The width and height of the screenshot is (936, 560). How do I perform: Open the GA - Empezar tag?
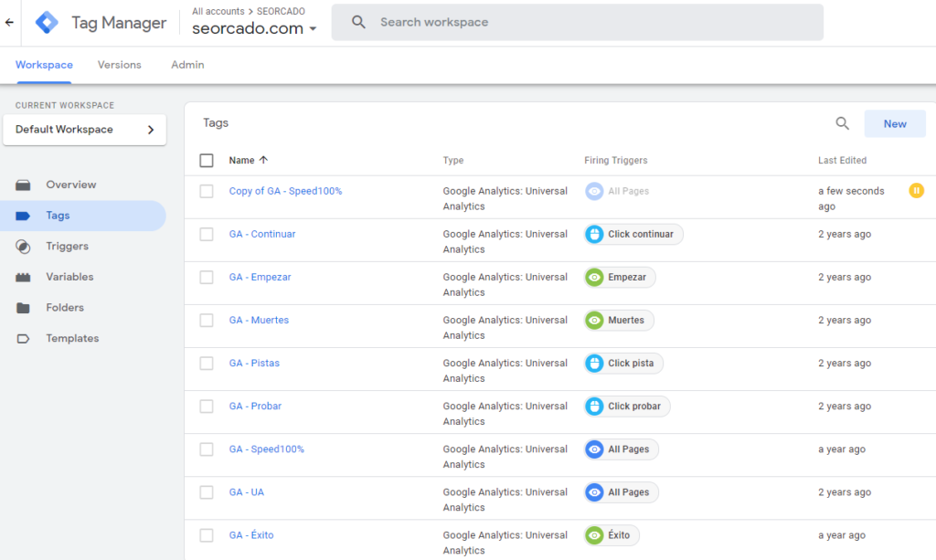tap(260, 278)
